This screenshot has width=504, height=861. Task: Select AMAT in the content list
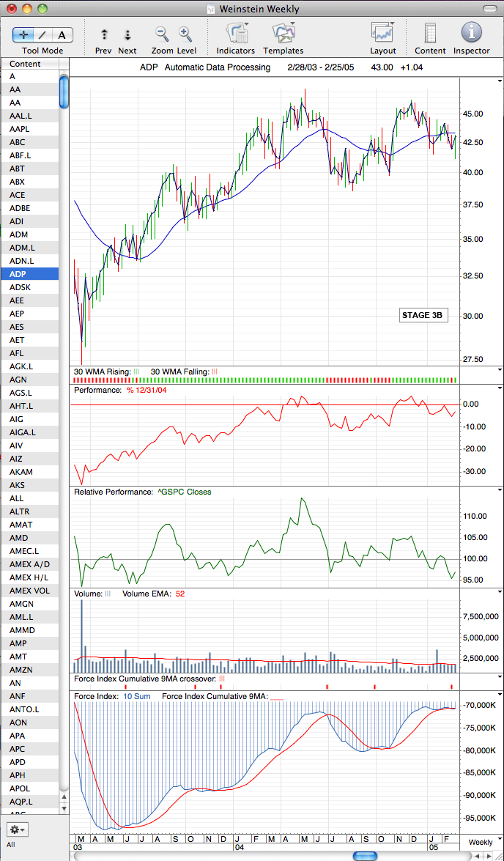29,525
